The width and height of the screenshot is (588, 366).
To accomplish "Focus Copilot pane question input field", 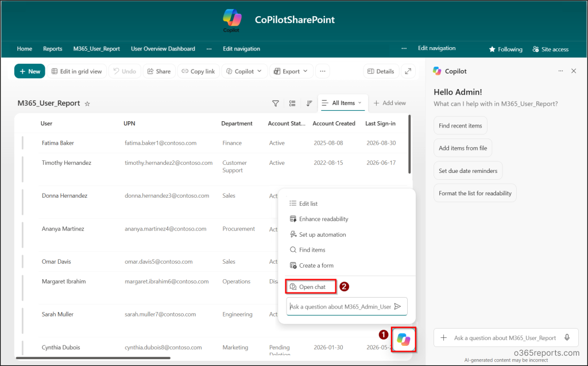I will [x=505, y=338].
